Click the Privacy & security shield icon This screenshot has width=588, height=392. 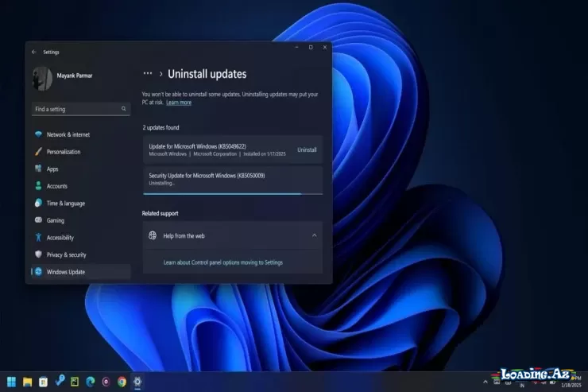coord(38,254)
